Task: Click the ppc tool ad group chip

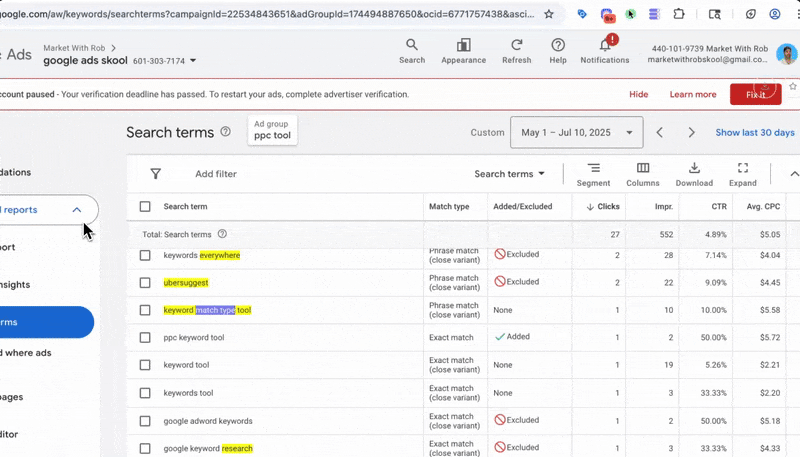Action: tap(272, 130)
